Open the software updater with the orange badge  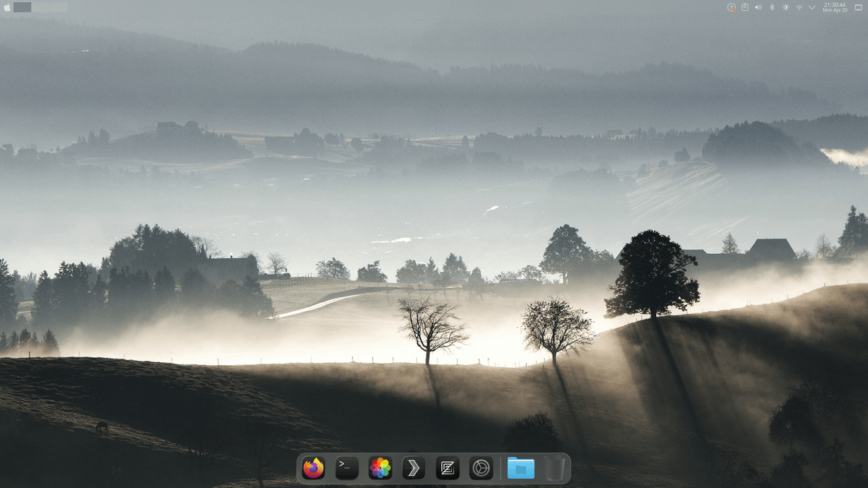pyautogui.click(x=731, y=7)
